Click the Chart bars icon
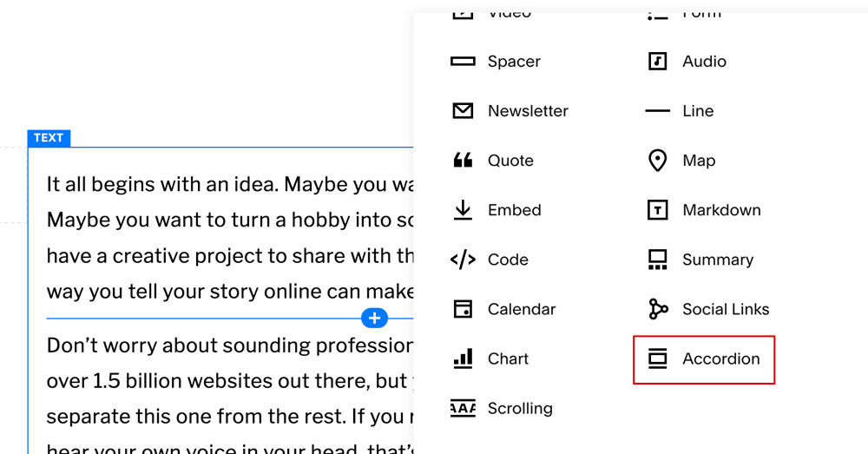Image resolution: width=868 pixels, height=454 pixels. (x=463, y=359)
